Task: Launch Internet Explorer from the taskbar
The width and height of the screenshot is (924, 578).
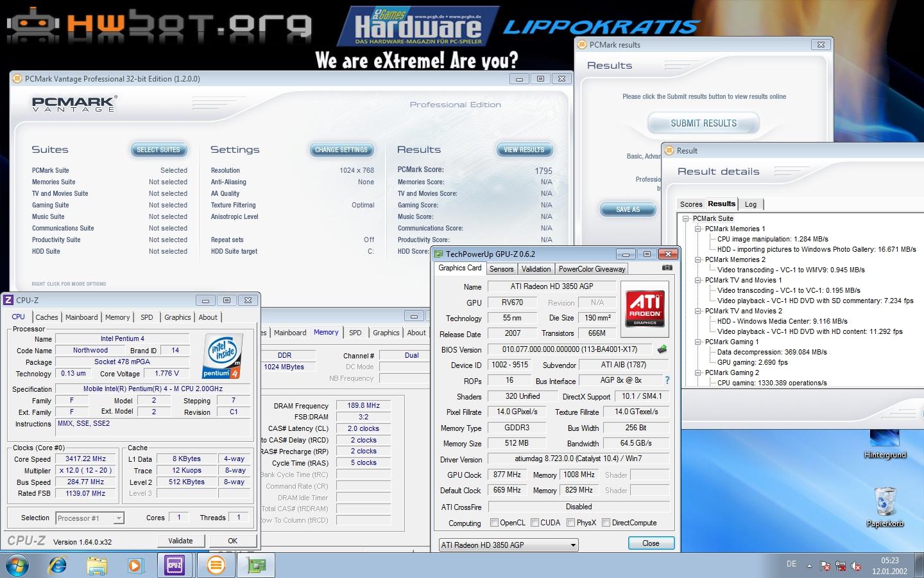Action: 58,566
